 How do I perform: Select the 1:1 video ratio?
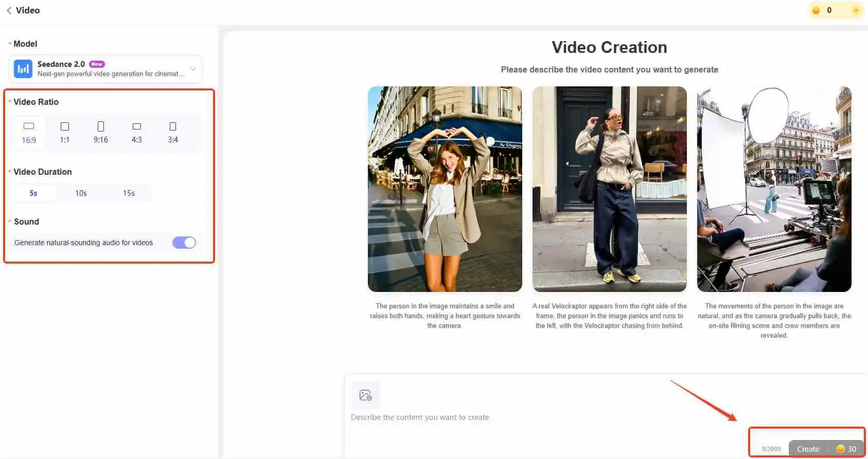[x=65, y=133]
